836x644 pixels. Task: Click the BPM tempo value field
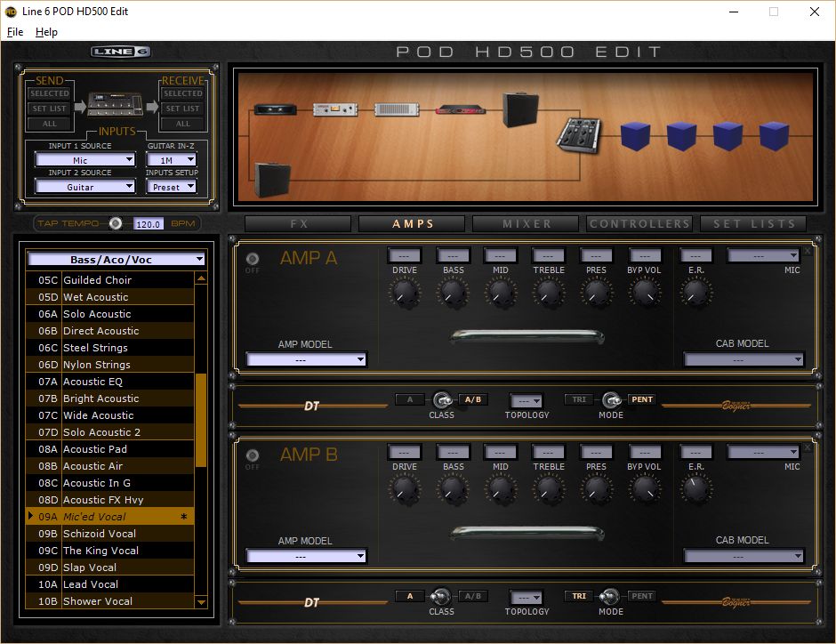[149, 224]
